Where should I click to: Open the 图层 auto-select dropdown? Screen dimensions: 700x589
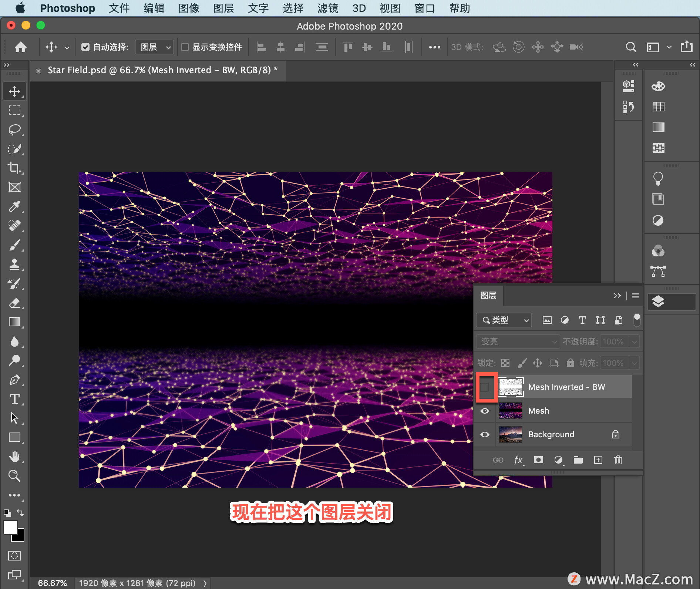155,47
